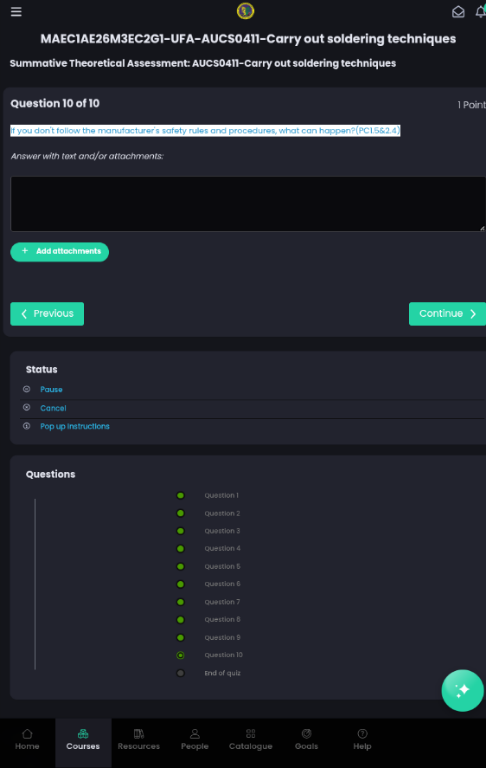This screenshot has width=486, height=768.
Task: Click the Question 10 of 10 heading
Action: point(55,103)
